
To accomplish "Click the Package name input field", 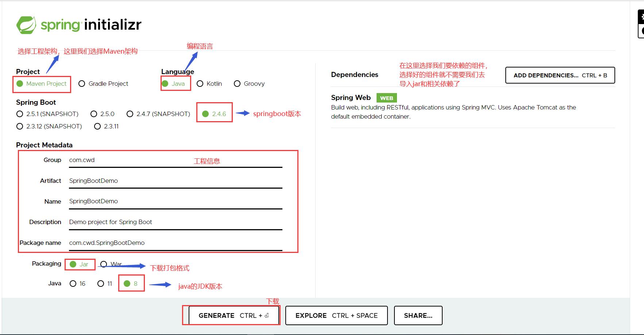I will (x=176, y=243).
